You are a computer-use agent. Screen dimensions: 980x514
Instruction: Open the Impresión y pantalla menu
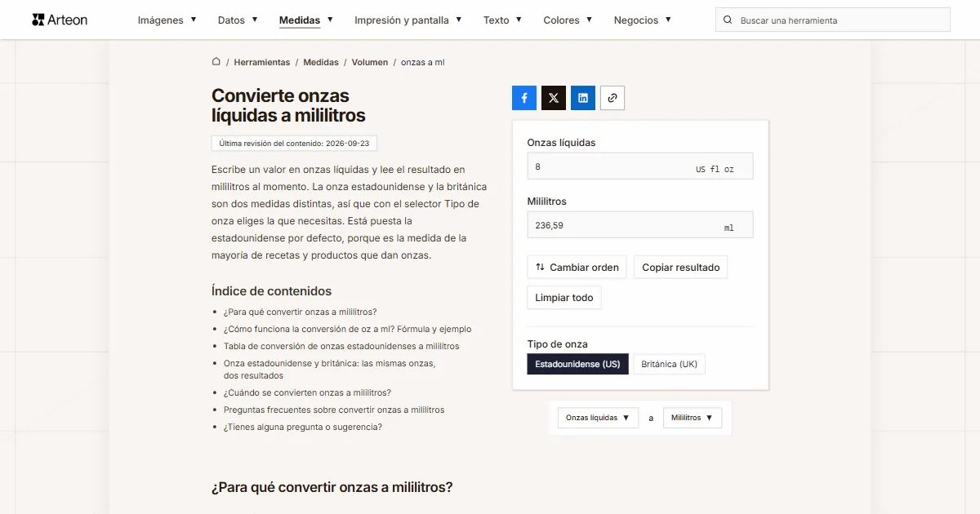408,20
